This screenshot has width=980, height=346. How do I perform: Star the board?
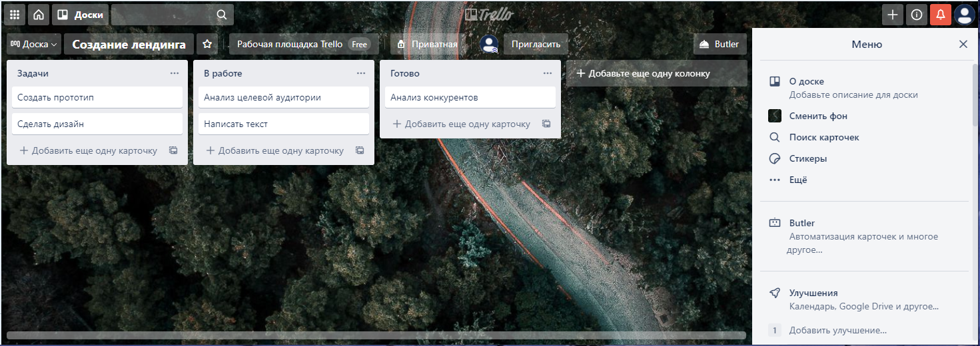coord(207,44)
